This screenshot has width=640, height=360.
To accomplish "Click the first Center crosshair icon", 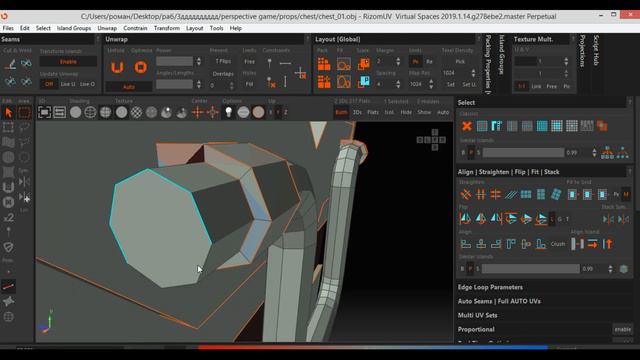I will pyautogui.click(x=198, y=112).
